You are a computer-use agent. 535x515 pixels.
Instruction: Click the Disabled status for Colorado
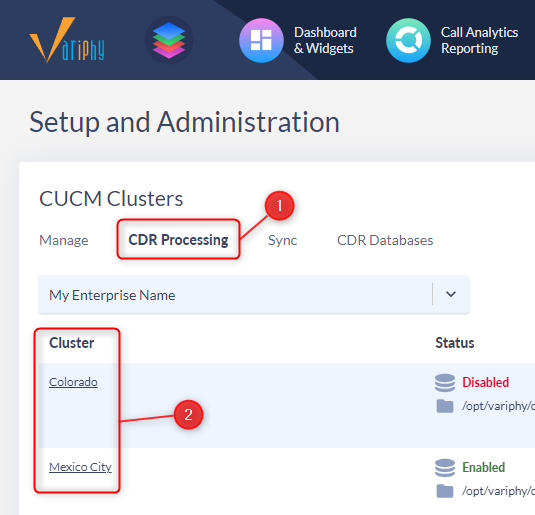point(486,382)
